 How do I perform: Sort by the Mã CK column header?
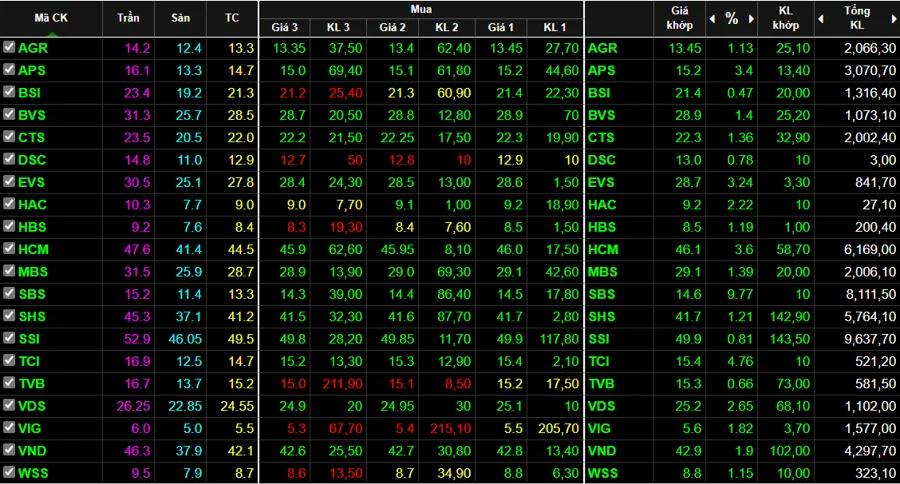pos(52,19)
